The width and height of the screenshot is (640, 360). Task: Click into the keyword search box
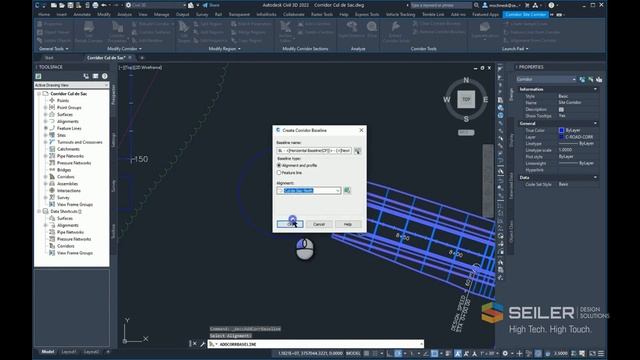pyautogui.click(x=441, y=5)
